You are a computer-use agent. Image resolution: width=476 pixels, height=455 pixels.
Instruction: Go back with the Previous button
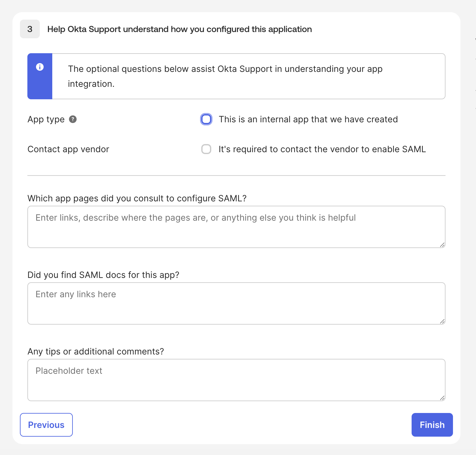pyautogui.click(x=46, y=425)
